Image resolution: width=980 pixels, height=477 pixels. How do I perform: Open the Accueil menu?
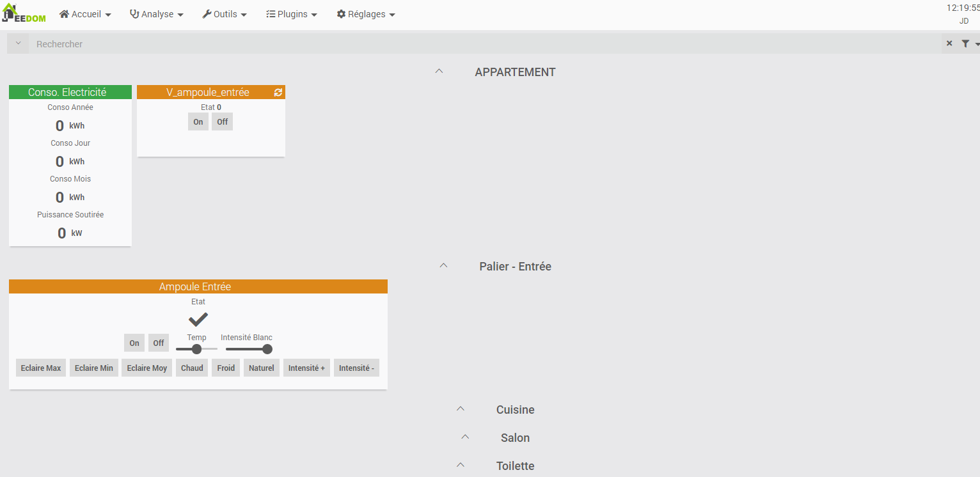point(85,14)
